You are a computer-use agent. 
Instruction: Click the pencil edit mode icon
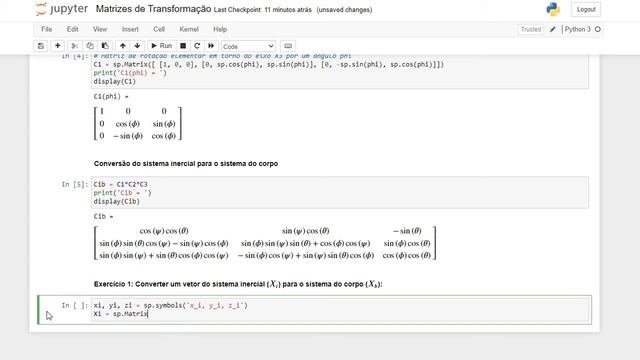pos(553,29)
